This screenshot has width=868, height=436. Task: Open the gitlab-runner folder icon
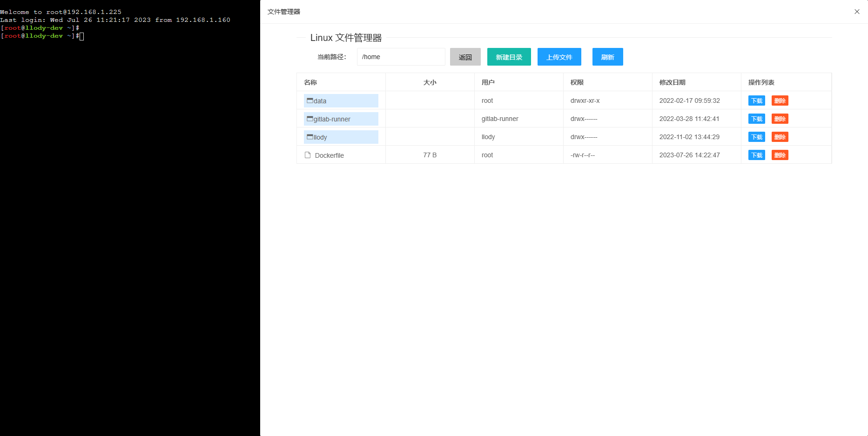(310, 119)
